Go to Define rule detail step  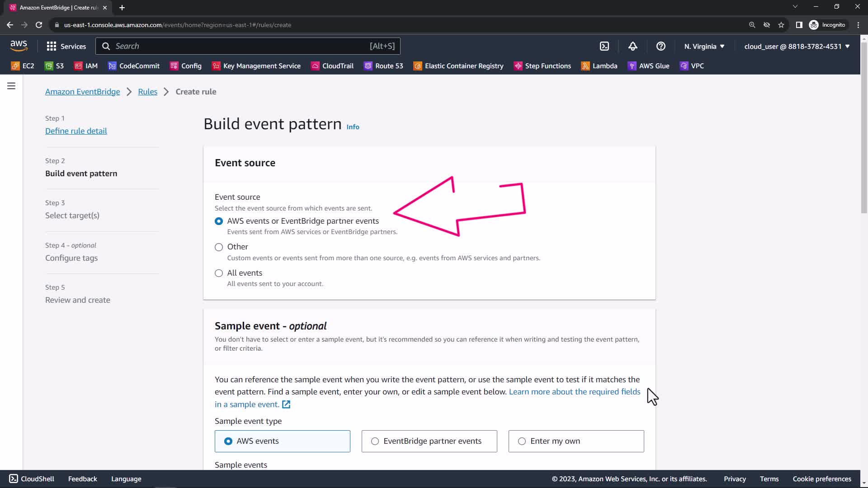pyautogui.click(x=76, y=131)
